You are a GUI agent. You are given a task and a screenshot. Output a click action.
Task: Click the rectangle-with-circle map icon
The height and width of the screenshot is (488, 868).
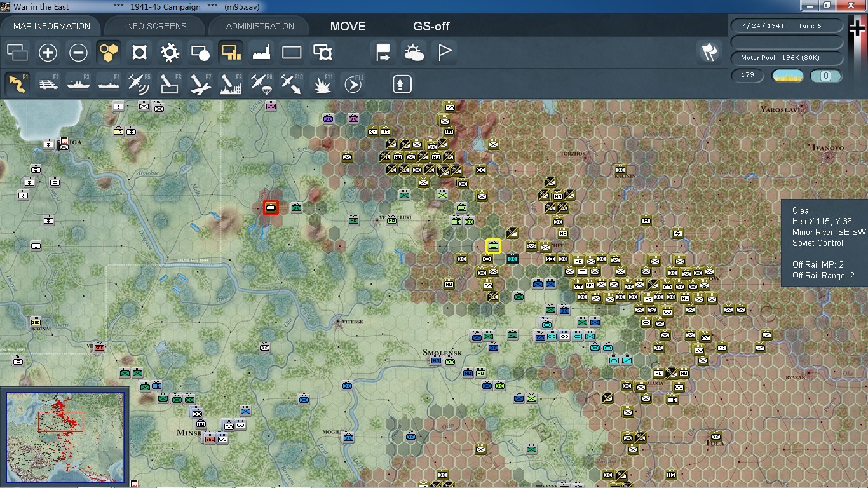[x=200, y=53]
